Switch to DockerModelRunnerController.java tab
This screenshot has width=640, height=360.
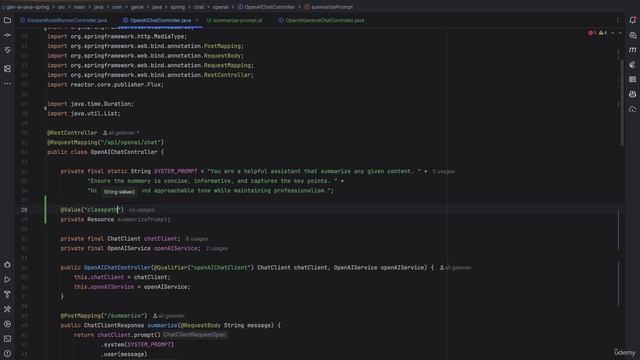[64, 20]
